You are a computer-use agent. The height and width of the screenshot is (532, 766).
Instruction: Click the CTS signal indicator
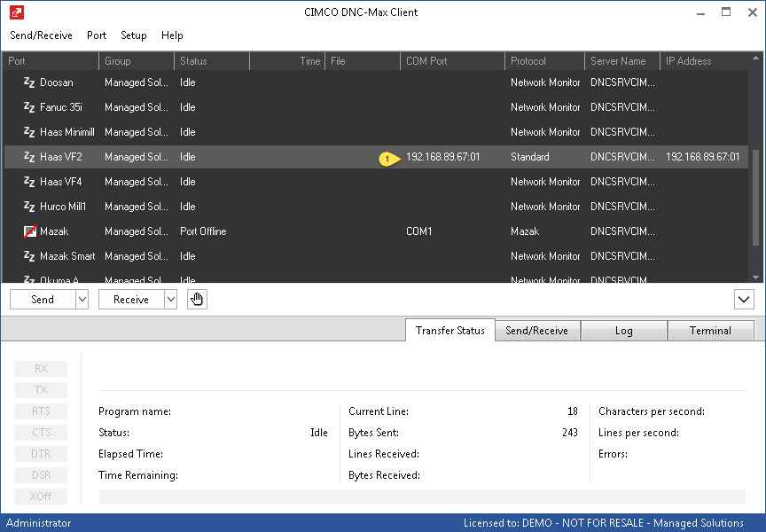(41, 433)
